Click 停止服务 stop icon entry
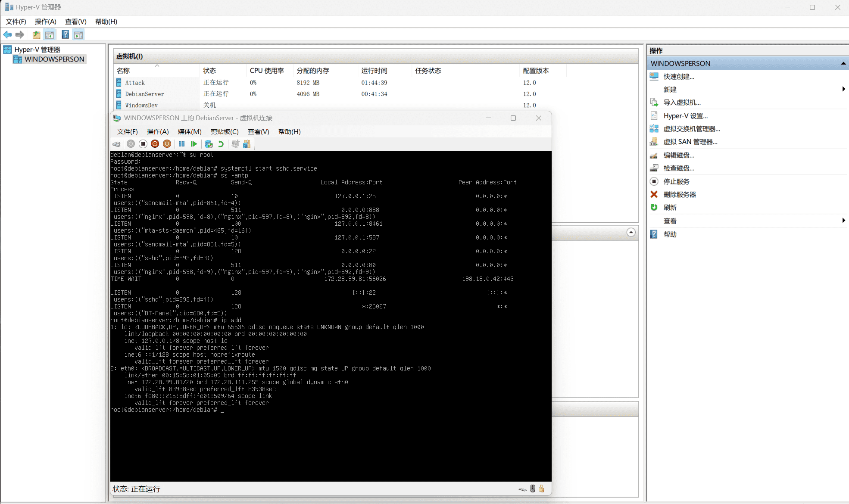This screenshot has width=849, height=504. (676, 182)
